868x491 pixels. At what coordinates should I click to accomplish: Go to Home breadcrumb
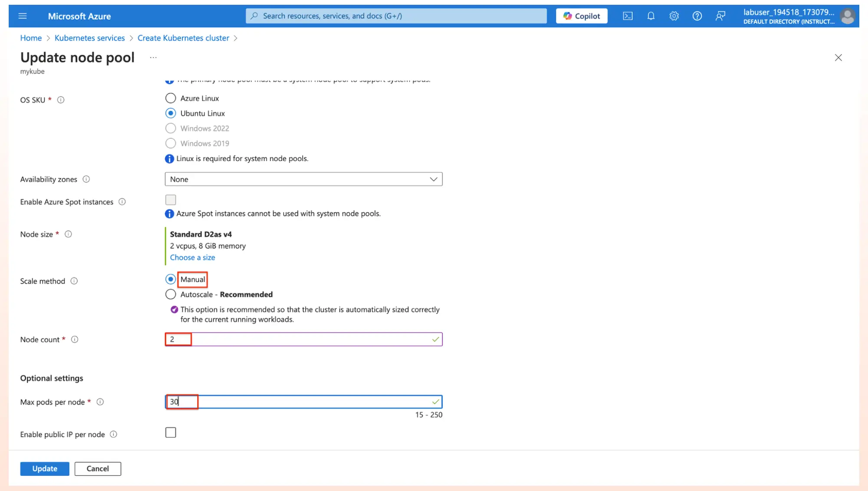(31, 38)
